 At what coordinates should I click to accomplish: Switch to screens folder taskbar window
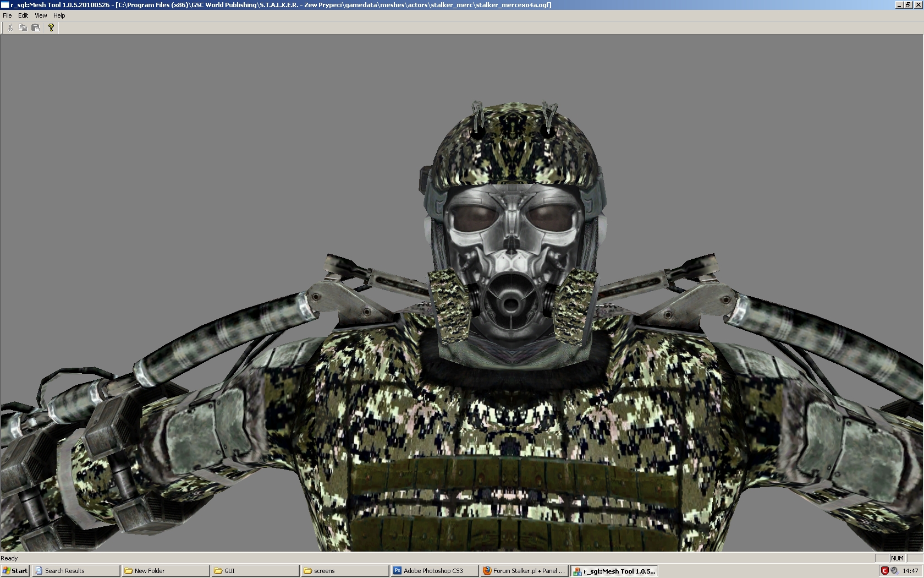345,571
